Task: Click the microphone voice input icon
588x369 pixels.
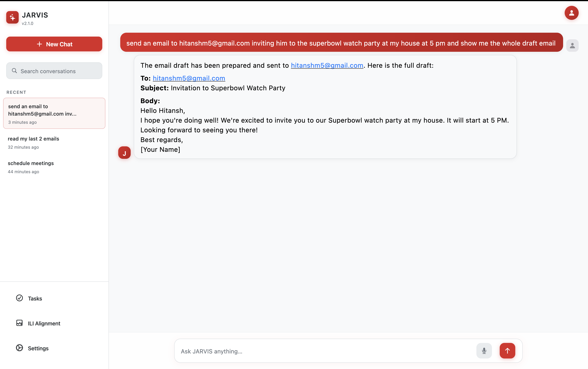Action: [x=484, y=351]
